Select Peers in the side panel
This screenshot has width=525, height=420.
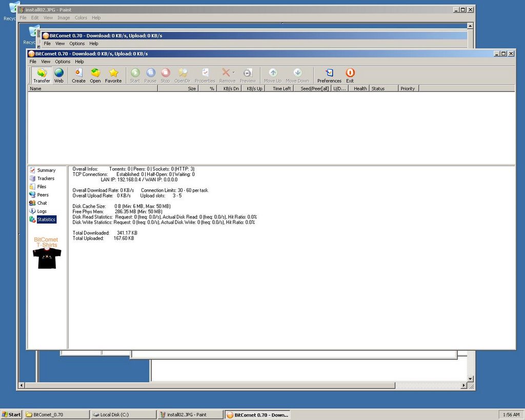point(39,194)
